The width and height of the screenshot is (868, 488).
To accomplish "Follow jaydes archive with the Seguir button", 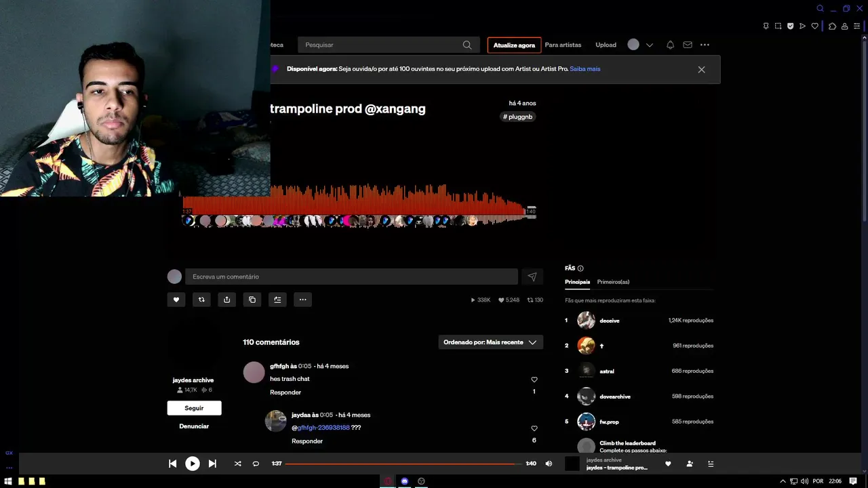I will click(194, 408).
